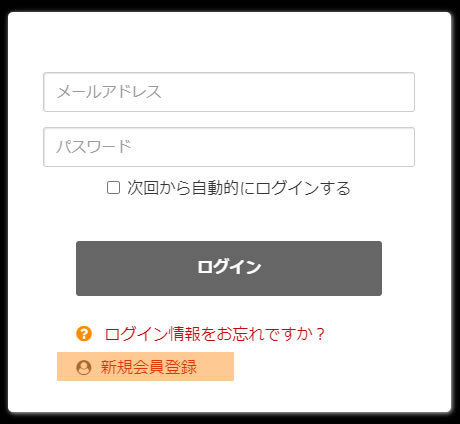
Task: Click the gray ログイン button
Action: pos(229,268)
